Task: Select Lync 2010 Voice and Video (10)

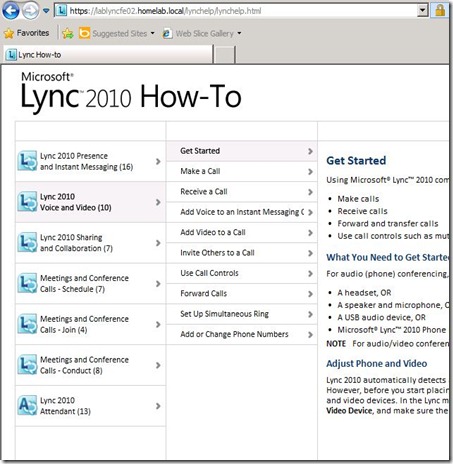Action: pyautogui.click(x=91, y=202)
